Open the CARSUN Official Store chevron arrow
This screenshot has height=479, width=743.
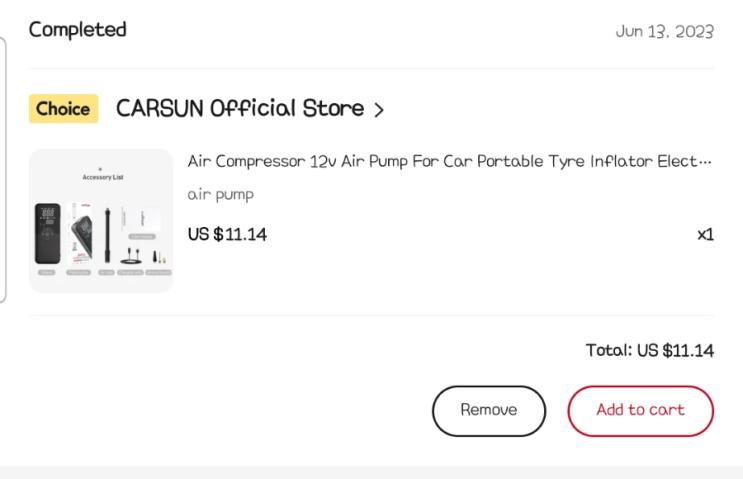[379, 110]
